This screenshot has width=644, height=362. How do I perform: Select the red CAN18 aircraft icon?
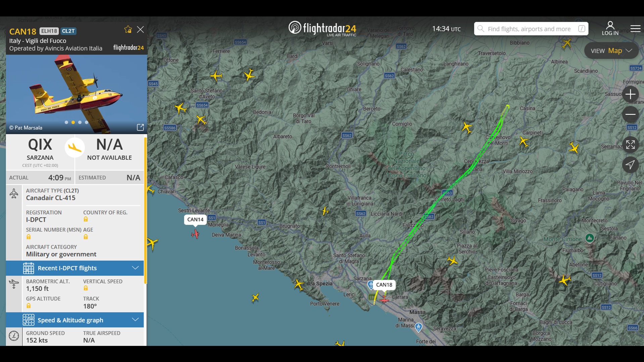[384, 299]
